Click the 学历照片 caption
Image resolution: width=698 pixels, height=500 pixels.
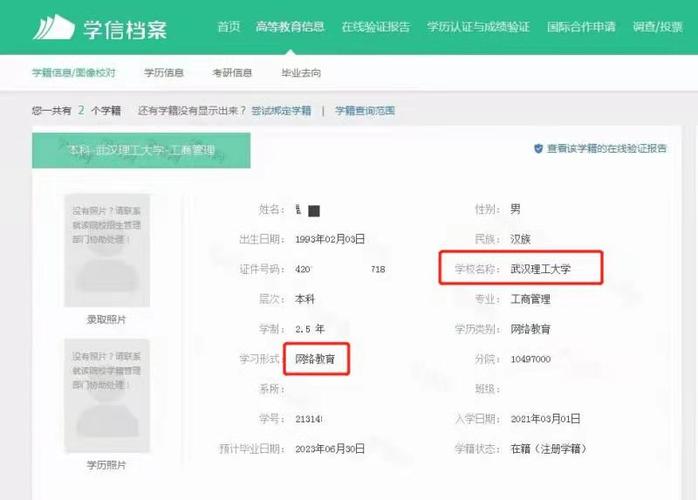(x=106, y=465)
